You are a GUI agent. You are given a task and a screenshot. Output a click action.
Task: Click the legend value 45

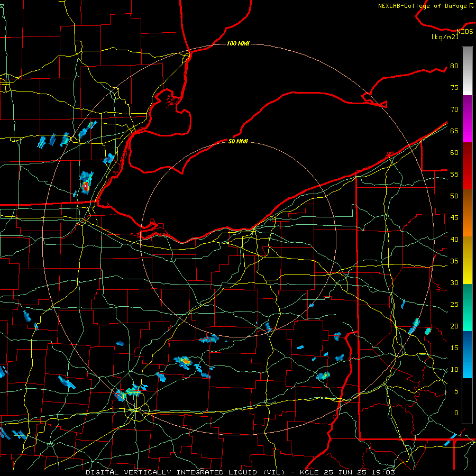pos(454,218)
